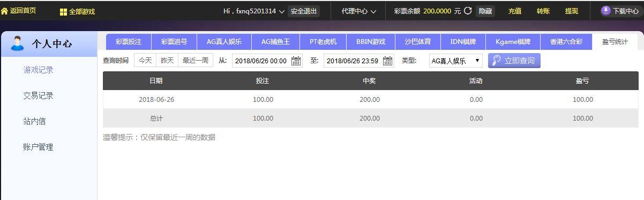This screenshot has height=200, width=644.
Task: Open 站内信 in the sidebar
Action: [34, 121]
